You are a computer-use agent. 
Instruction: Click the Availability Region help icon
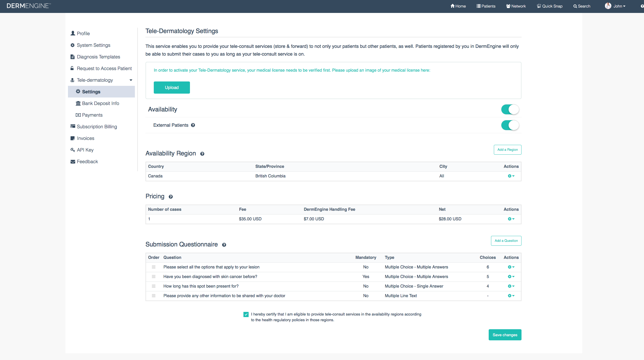pyautogui.click(x=202, y=154)
